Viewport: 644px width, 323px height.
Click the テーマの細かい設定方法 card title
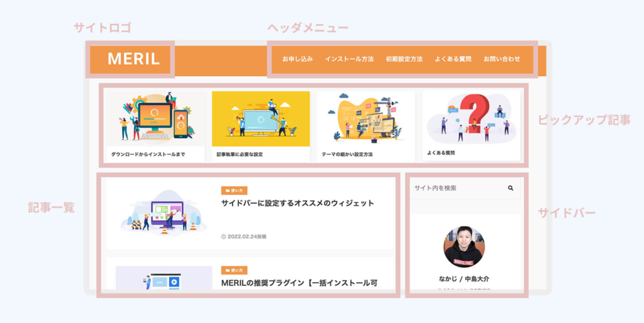347,154
